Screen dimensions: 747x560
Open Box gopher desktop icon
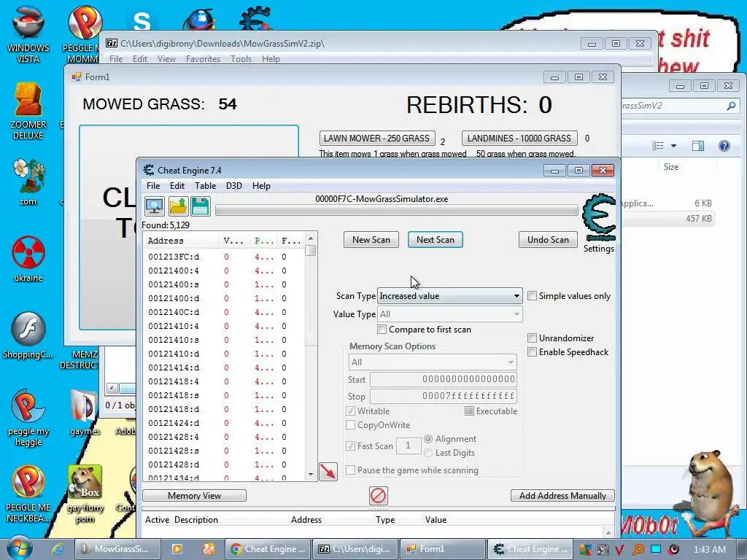85,494
